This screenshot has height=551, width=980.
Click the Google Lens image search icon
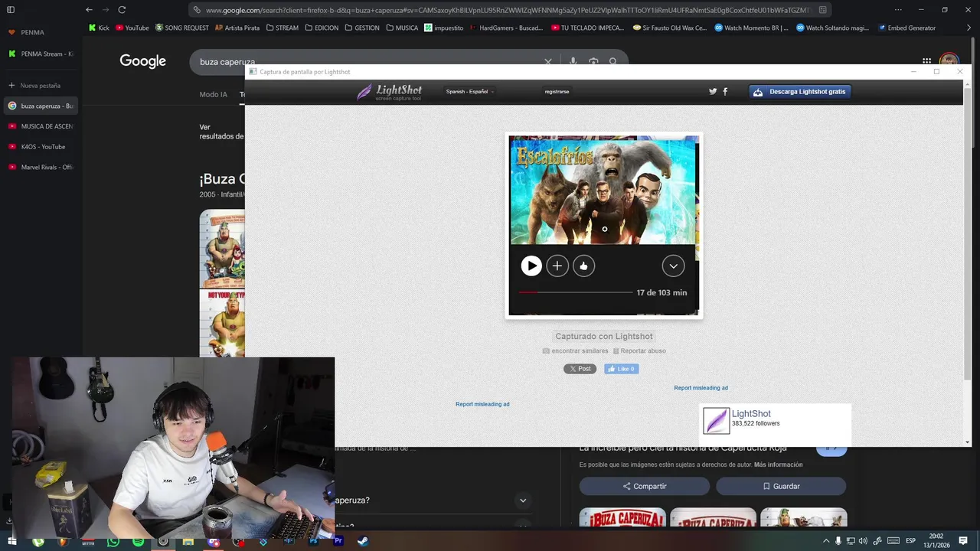point(593,61)
